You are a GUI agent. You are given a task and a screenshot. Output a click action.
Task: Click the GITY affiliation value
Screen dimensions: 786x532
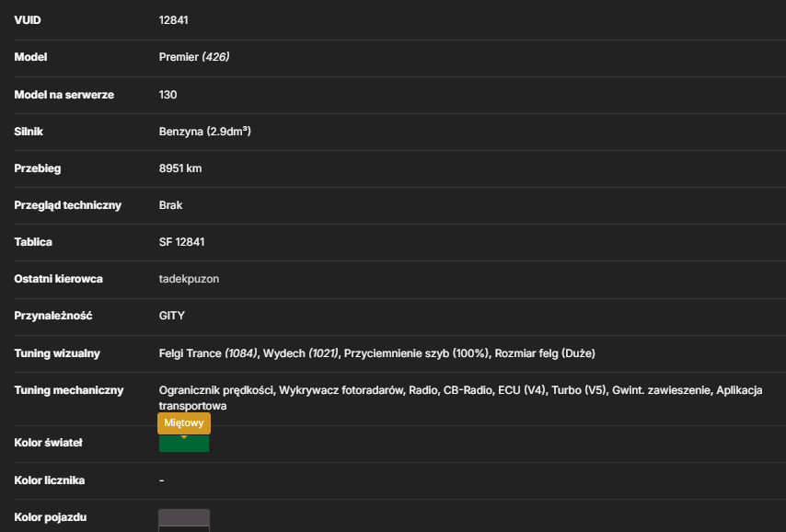[172, 316]
